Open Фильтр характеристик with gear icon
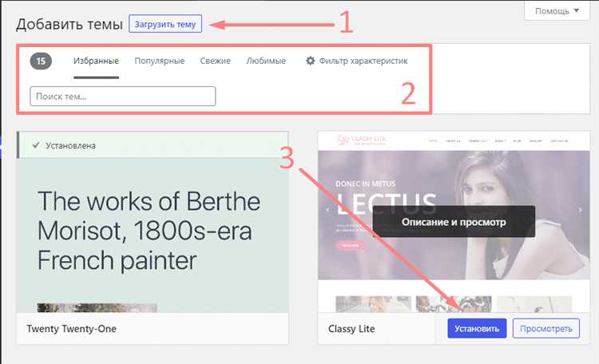This screenshot has height=364, width=599. coord(356,61)
